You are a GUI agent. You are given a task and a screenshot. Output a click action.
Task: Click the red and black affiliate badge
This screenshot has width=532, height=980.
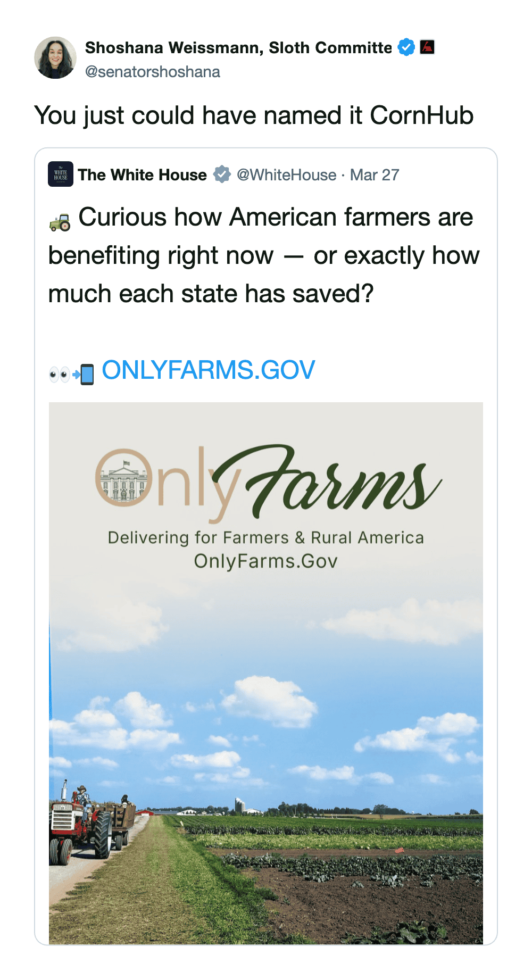(x=427, y=47)
